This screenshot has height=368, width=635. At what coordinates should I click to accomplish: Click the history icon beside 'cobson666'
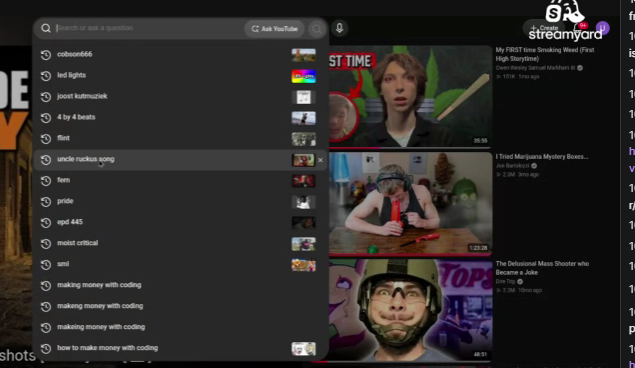coord(46,54)
